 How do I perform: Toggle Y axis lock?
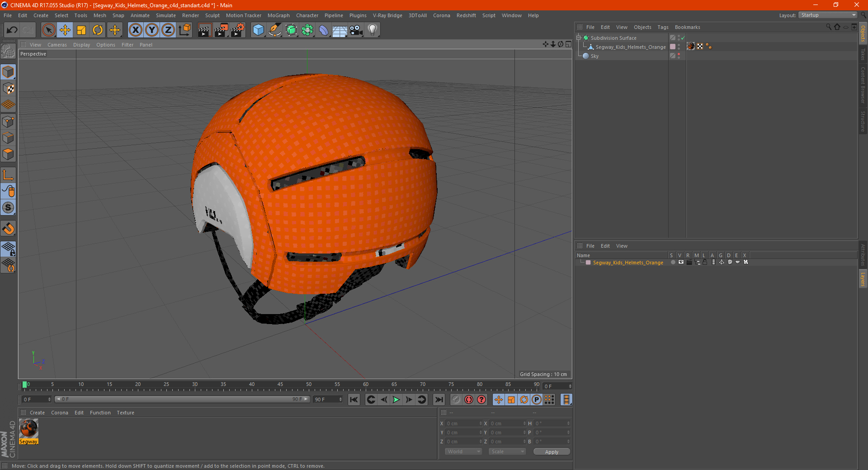152,30
